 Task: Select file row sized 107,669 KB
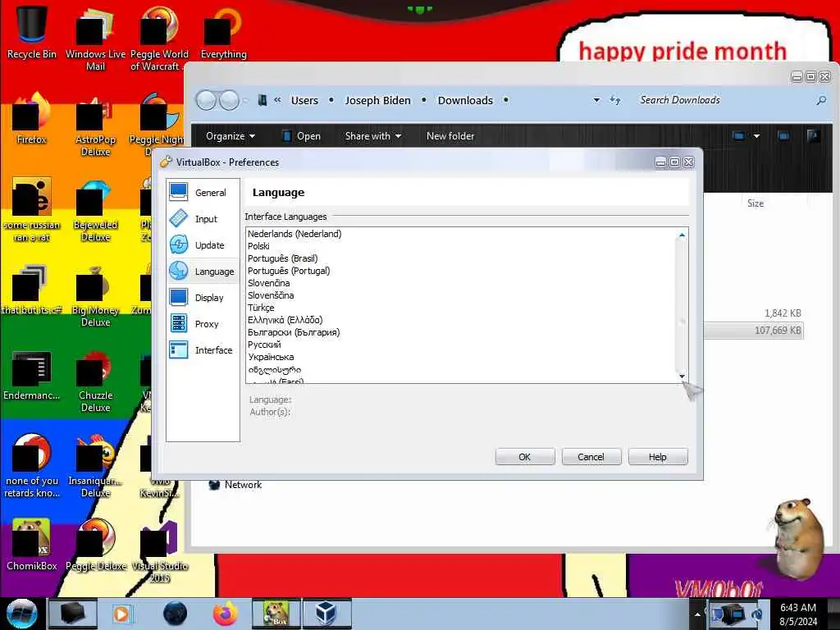click(x=753, y=331)
